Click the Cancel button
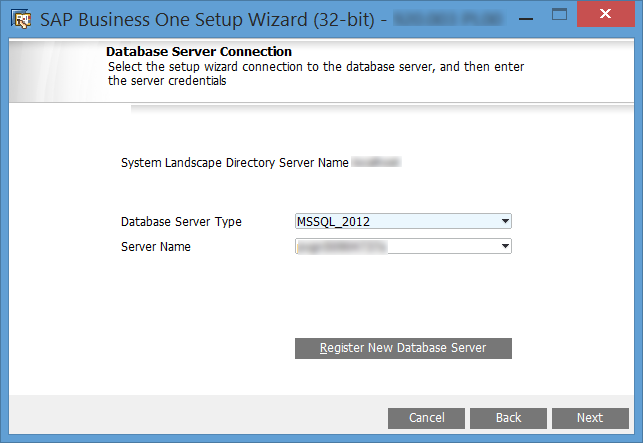Image resolution: width=643 pixels, height=443 pixels. coord(426,418)
